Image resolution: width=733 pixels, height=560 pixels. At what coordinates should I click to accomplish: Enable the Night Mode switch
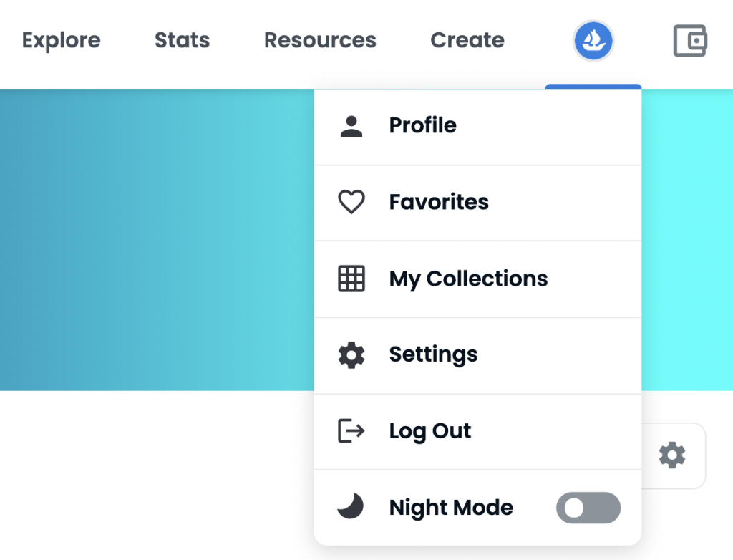click(x=588, y=508)
